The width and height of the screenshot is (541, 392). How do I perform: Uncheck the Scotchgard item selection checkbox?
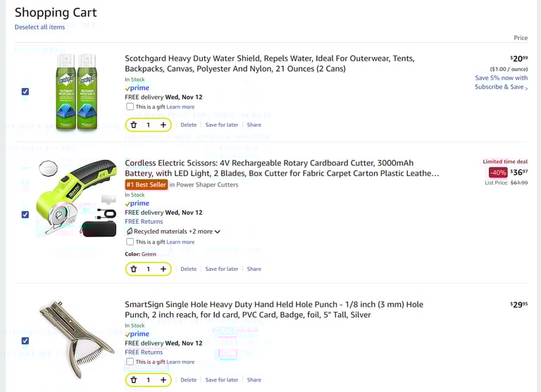[x=25, y=91]
